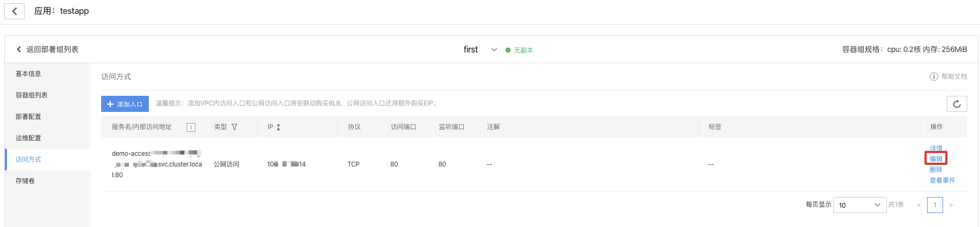The height and width of the screenshot is (227, 980).
Task: Go to previous page arrow
Action: click(x=919, y=205)
